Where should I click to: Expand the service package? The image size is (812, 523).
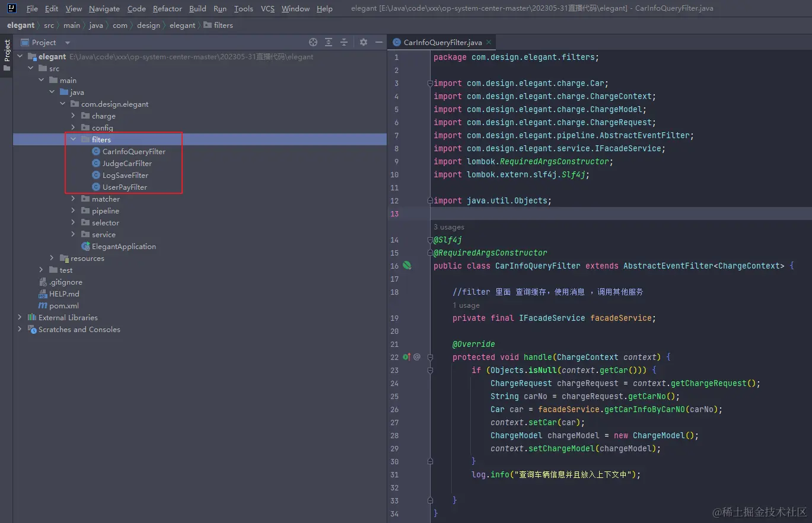click(x=73, y=234)
